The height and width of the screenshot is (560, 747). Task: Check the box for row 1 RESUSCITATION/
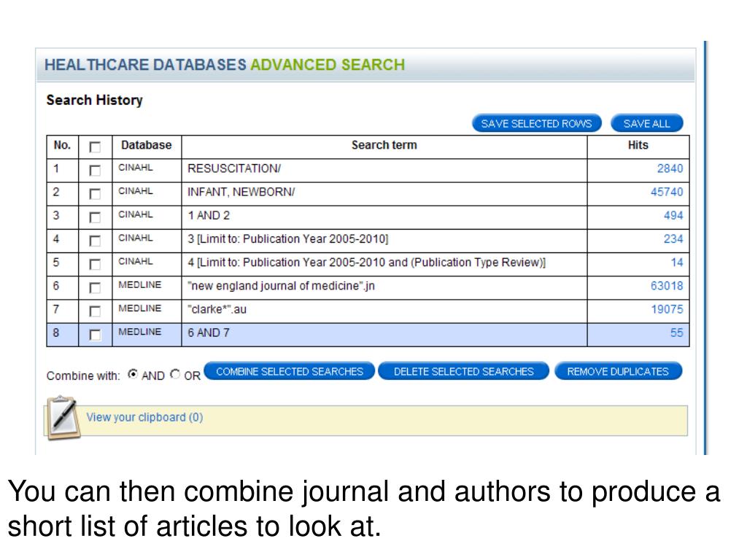pos(95,171)
